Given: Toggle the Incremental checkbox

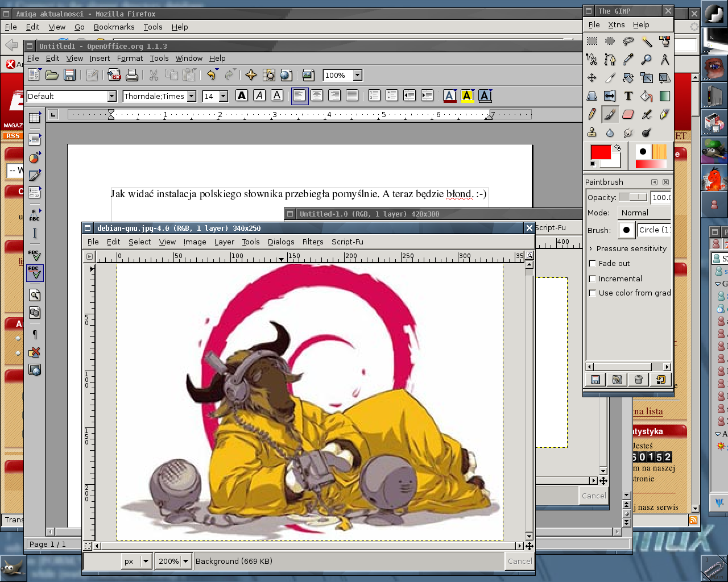Looking at the screenshot, I should pyautogui.click(x=593, y=279).
